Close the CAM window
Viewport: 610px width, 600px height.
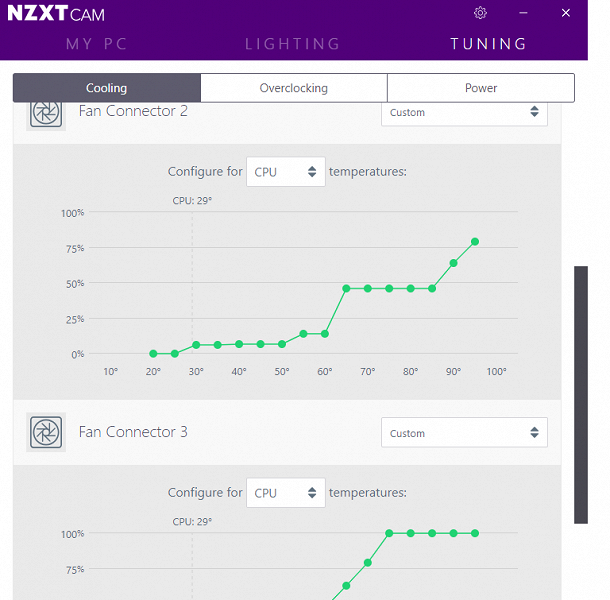tap(568, 13)
